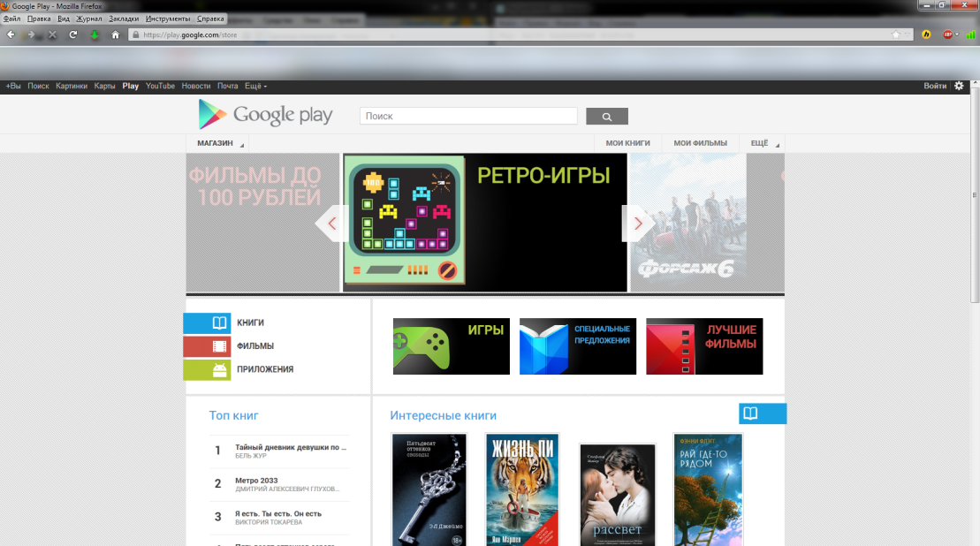This screenshot has height=546, width=980.
Task: Open book Я есть. Ты есть. Он есть
Action: pos(278,513)
